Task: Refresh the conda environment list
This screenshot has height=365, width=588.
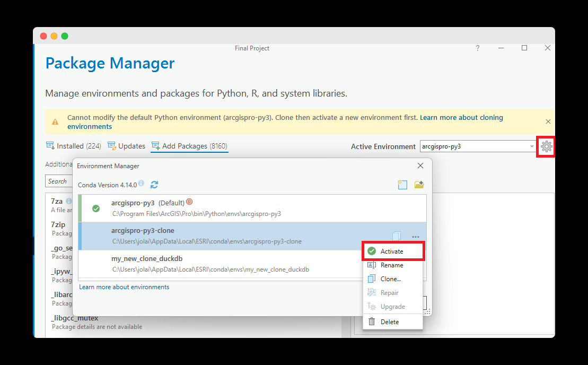Action: (x=154, y=185)
